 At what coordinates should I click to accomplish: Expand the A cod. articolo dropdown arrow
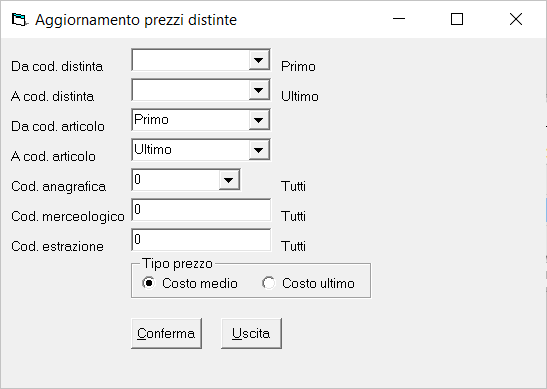pos(258,150)
